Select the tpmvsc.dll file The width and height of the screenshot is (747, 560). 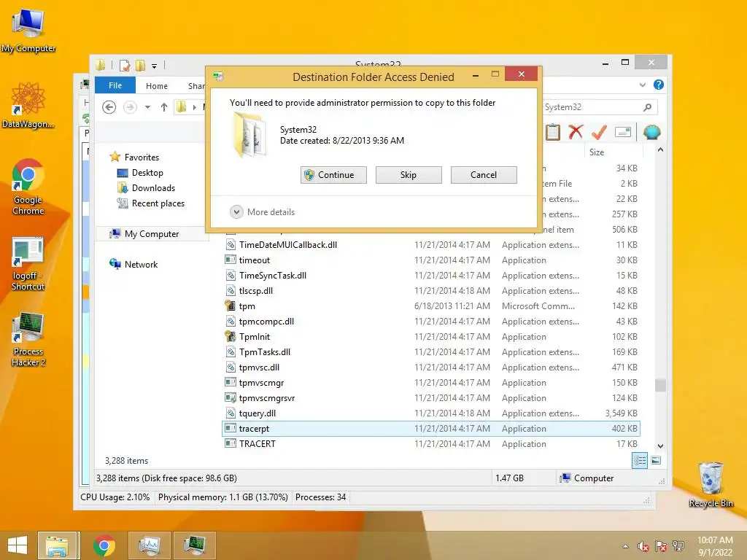tap(431, 367)
